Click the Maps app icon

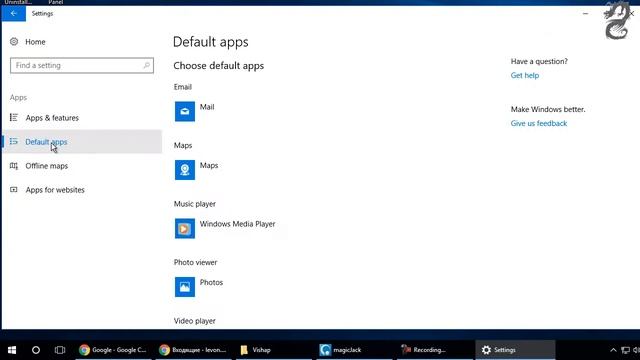185,170
